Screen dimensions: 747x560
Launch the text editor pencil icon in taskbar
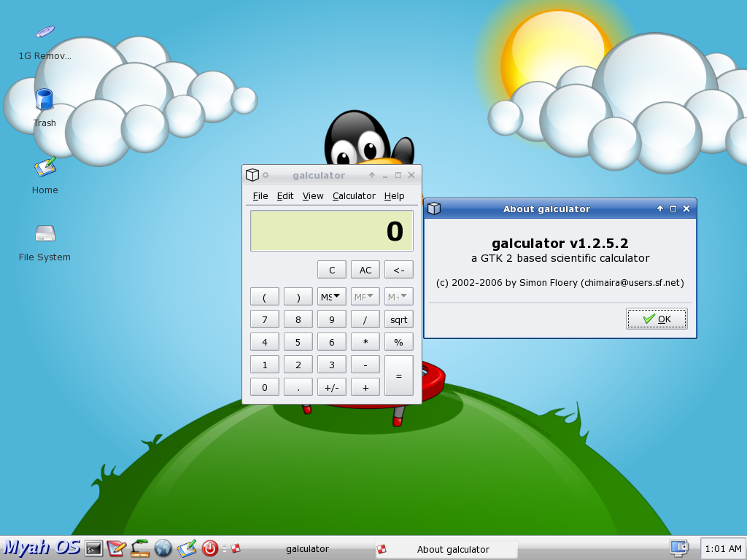[x=116, y=548]
